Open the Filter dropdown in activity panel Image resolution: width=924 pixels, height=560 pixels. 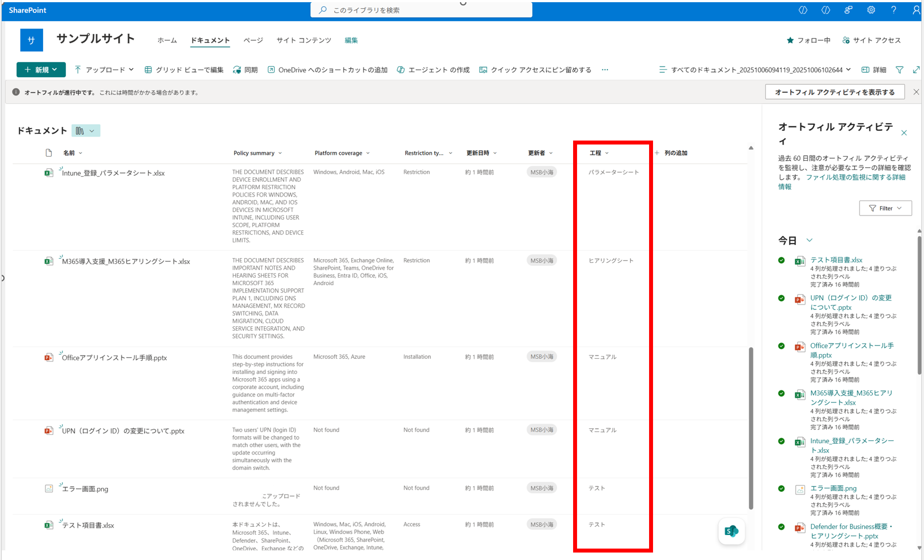tap(885, 208)
